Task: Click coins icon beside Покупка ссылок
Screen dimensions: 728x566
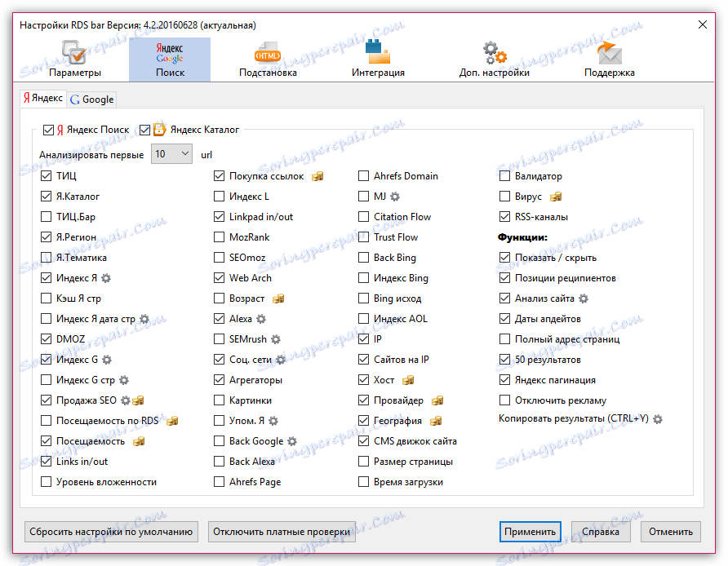Action: 317,176
